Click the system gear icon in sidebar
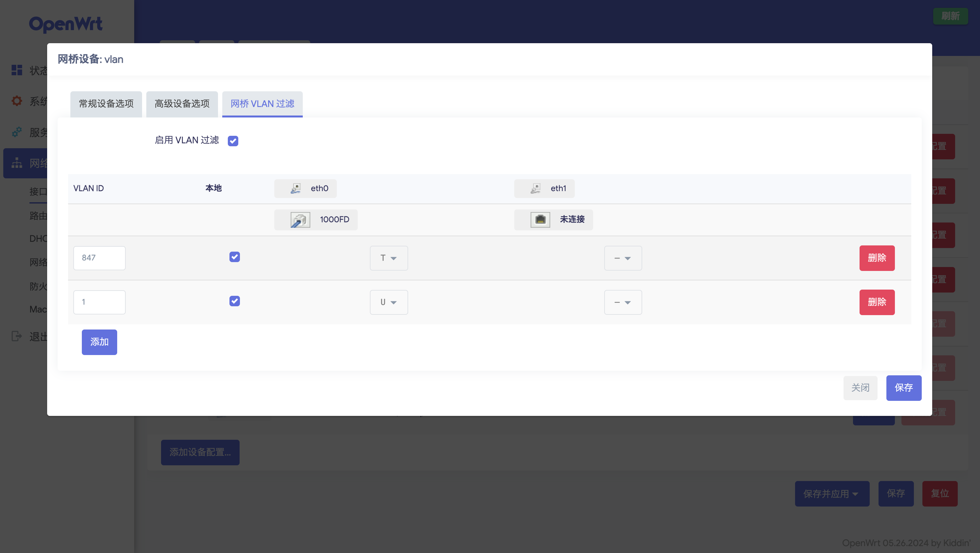 17,101
